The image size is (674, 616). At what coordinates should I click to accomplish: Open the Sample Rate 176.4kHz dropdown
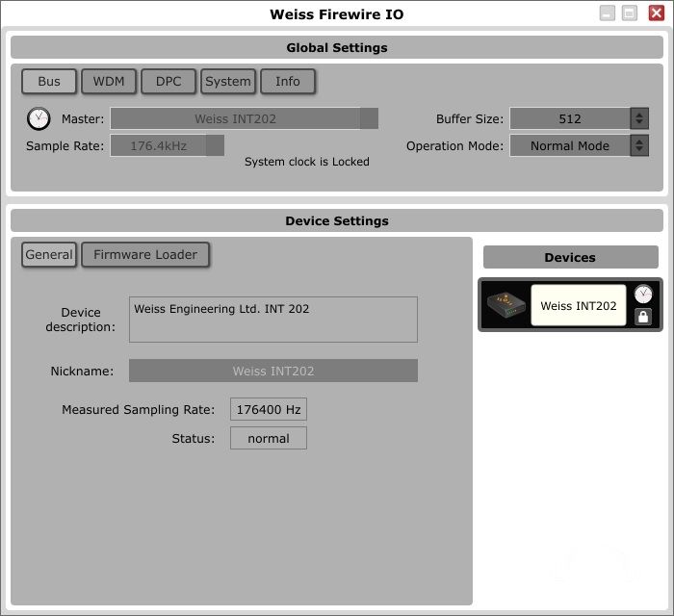168,145
